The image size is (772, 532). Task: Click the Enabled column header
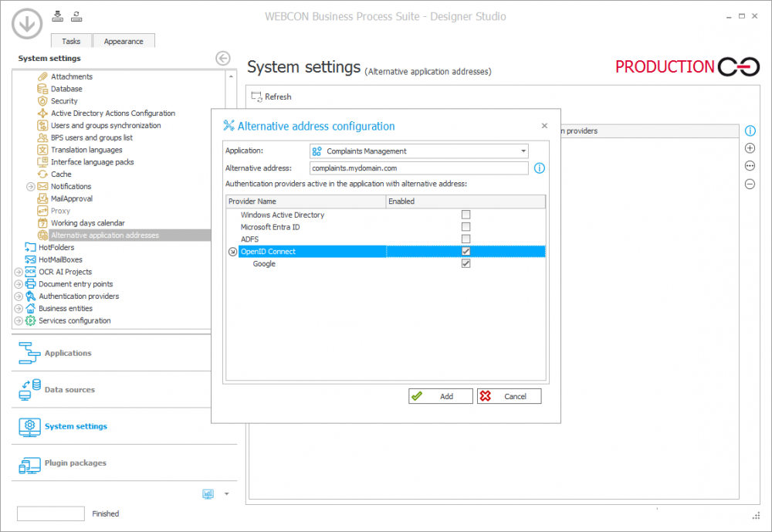click(466, 202)
